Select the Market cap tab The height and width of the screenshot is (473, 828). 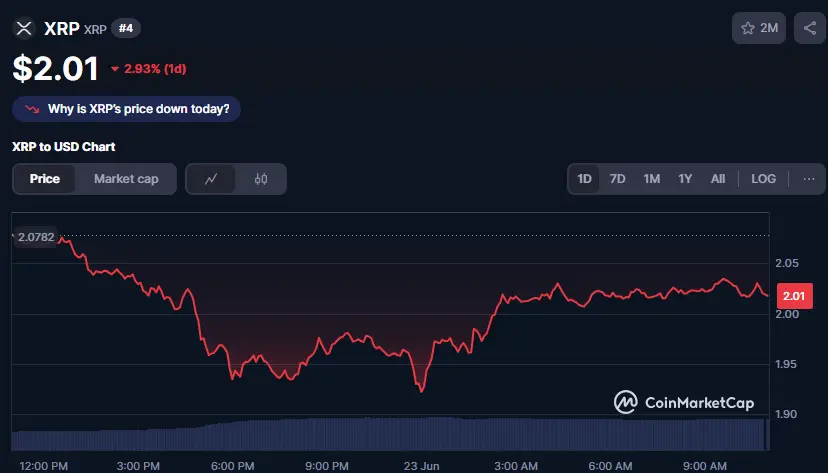[x=126, y=179]
